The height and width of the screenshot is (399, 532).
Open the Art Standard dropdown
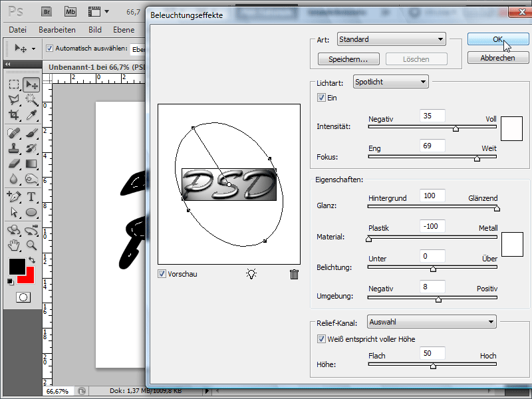391,39
